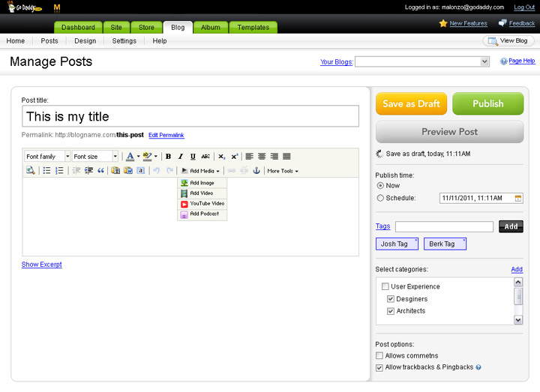Open the More Tools dropdown
540x392 pixels.
pos(283,171)
